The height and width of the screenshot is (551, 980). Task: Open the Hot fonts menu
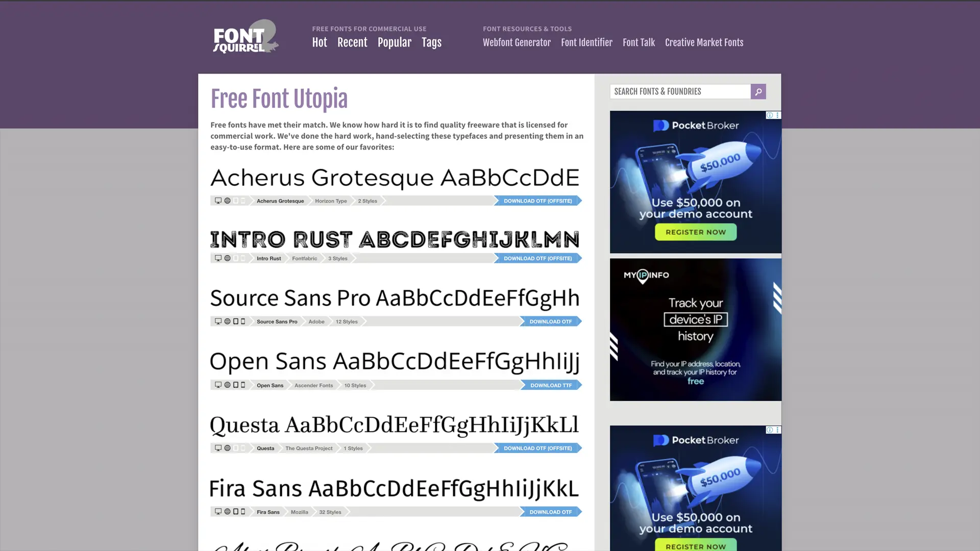[x=320, y=43]
